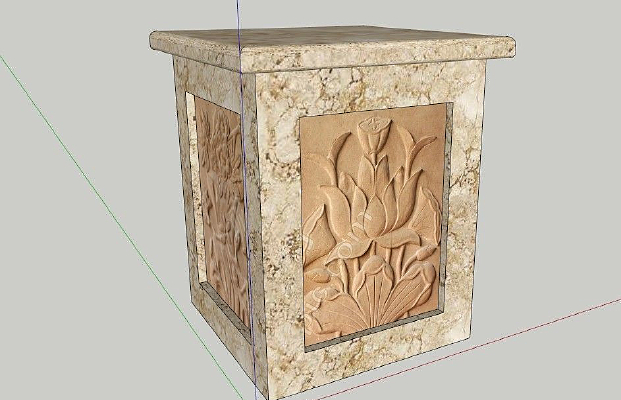
Task: Select marble band above the front lotus panel
Action: [370, 90]
